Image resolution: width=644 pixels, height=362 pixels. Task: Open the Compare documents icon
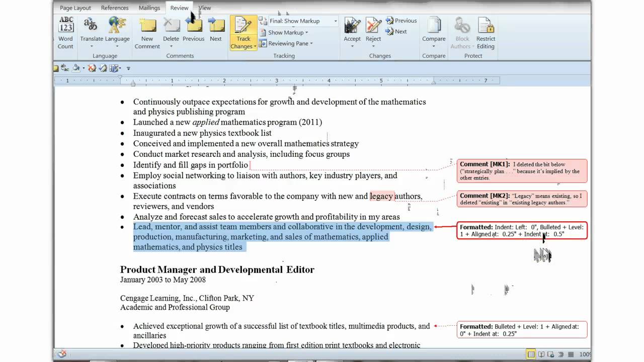434,26
